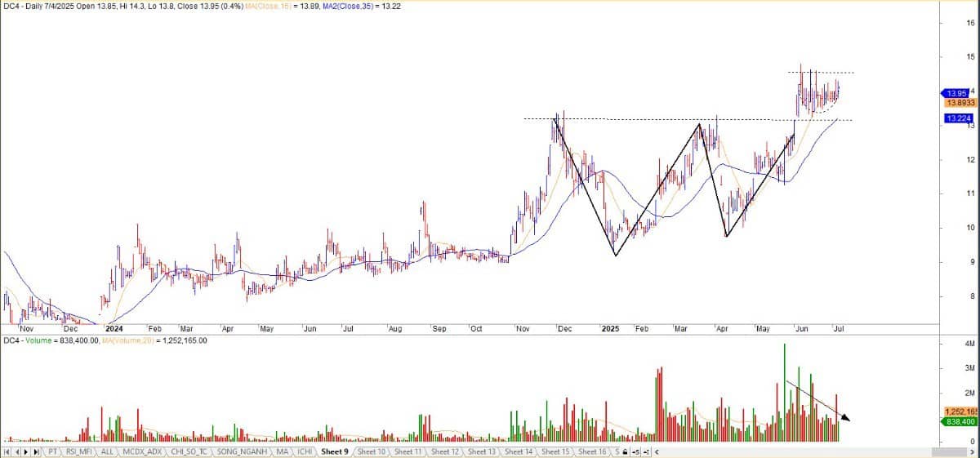Click next sheet tab arrow
This screenshot has width=980, height=458.
click(x=26, y=451)
